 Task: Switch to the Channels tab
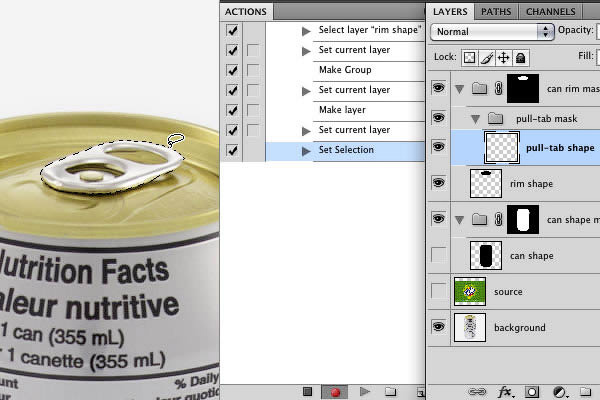(551, 11)
